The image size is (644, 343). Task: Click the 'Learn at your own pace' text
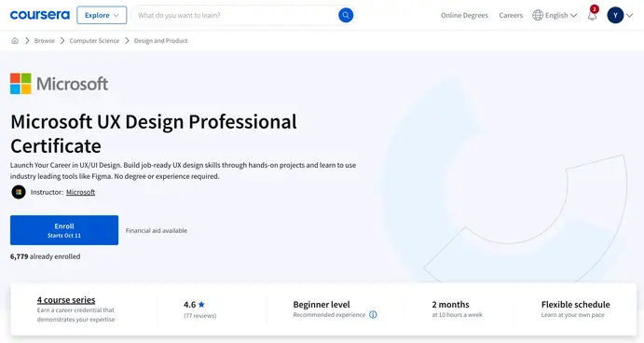pyautogui.click(x=572, y=315)
